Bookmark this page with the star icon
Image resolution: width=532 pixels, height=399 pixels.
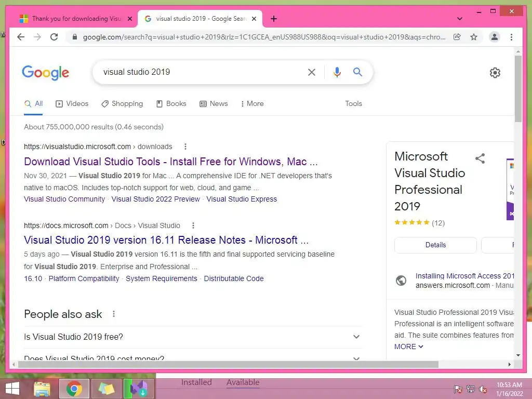click(x=474, y=37)
